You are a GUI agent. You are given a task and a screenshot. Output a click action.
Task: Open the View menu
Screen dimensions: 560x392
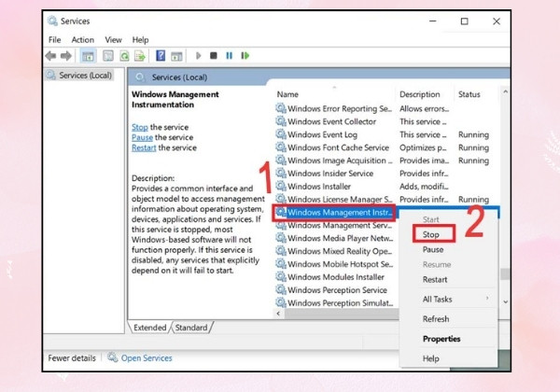113,39
